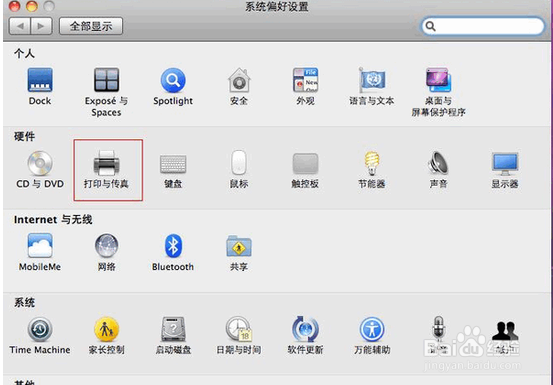
Task: Open the Spotlight preferences icon
Action: click(173, 80)
